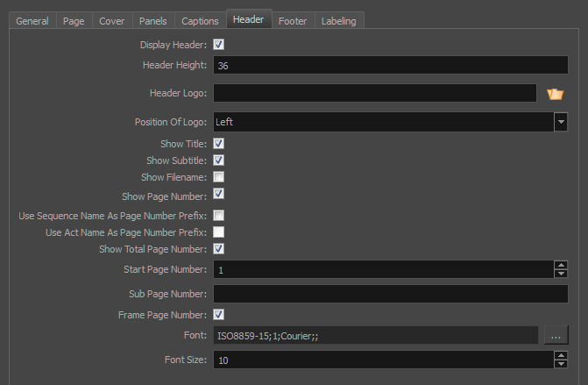Increase Start Page Number with up arrow
588x385 pixels.
point(561,265)
